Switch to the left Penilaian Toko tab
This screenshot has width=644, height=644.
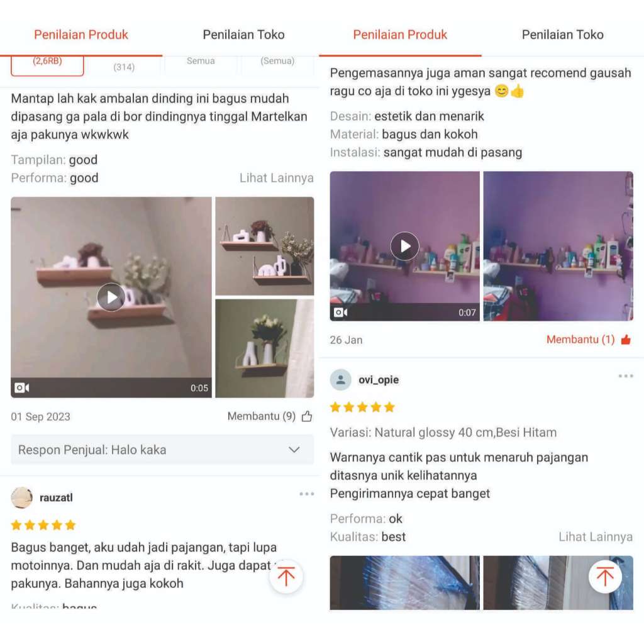[x=243, y=35]
